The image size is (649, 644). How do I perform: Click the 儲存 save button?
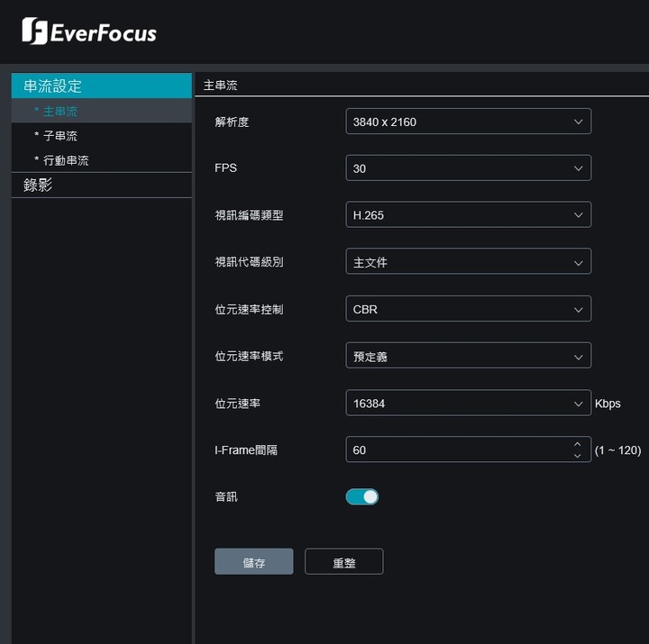point(253,562)
